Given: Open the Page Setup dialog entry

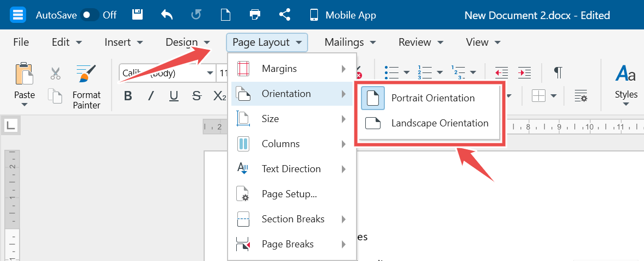Looking at the screenshot, I should 292,194.
